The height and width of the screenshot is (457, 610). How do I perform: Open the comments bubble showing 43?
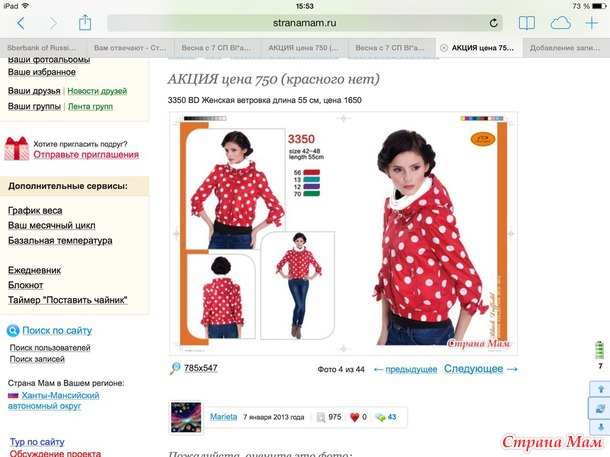(x=385, y=417)
